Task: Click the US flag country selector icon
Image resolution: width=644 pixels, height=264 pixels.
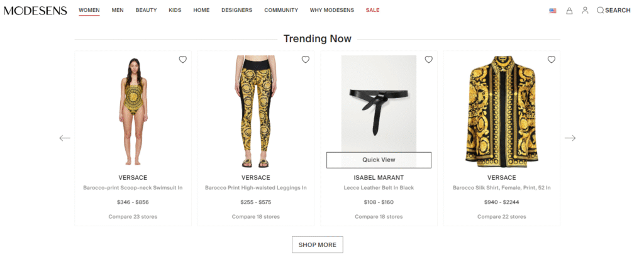Action: pyautogui.click(x=552, y=11)
